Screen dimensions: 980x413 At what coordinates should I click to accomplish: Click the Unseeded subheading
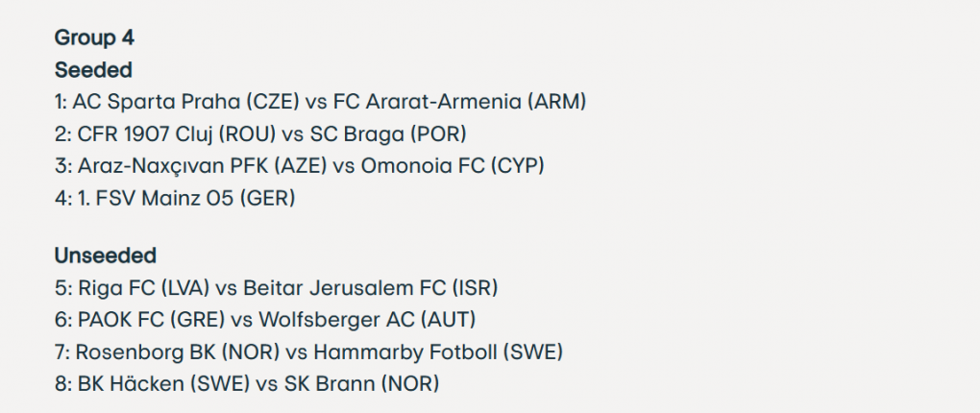[106, 255]
